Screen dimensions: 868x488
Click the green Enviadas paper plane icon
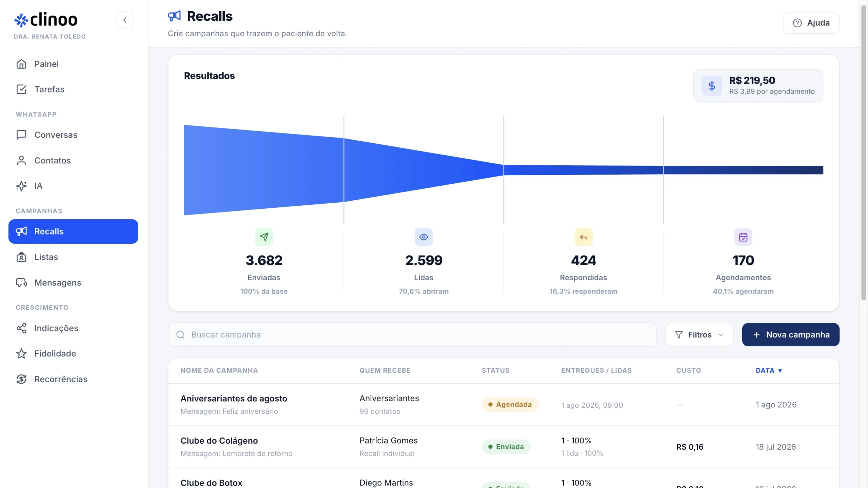(264, 237)
